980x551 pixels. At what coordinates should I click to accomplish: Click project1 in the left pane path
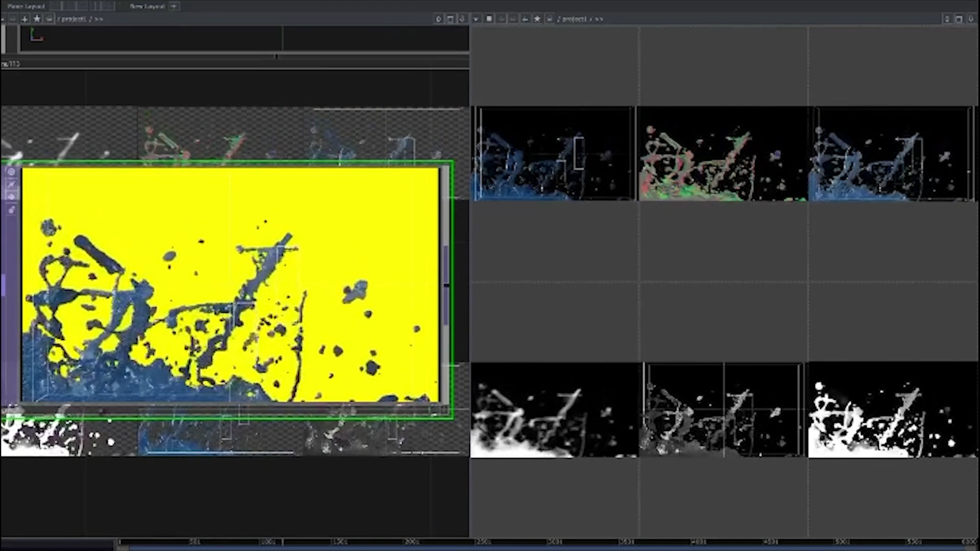73,19
